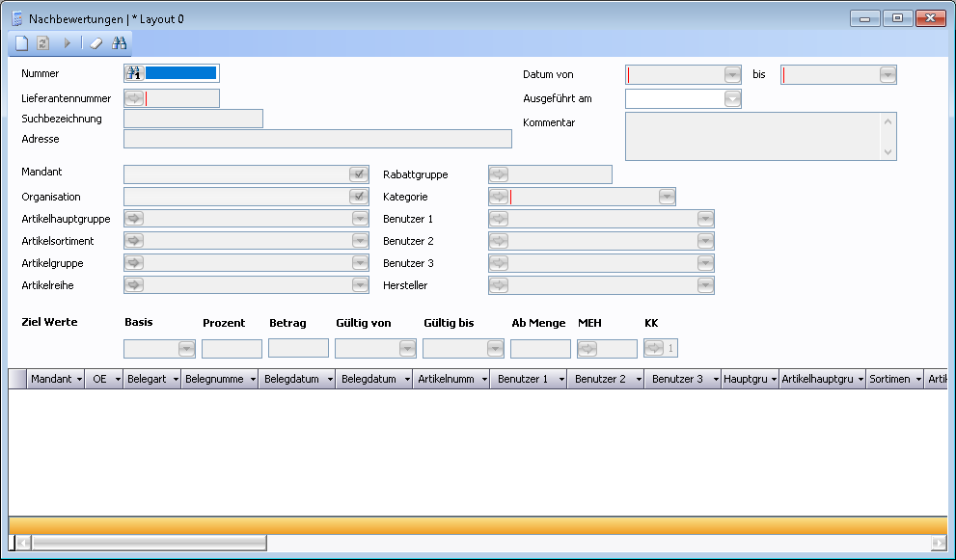This screenshot has height=560, width=956.
Task: Click the eraser clear icon
Action: (x=95, y=43)
